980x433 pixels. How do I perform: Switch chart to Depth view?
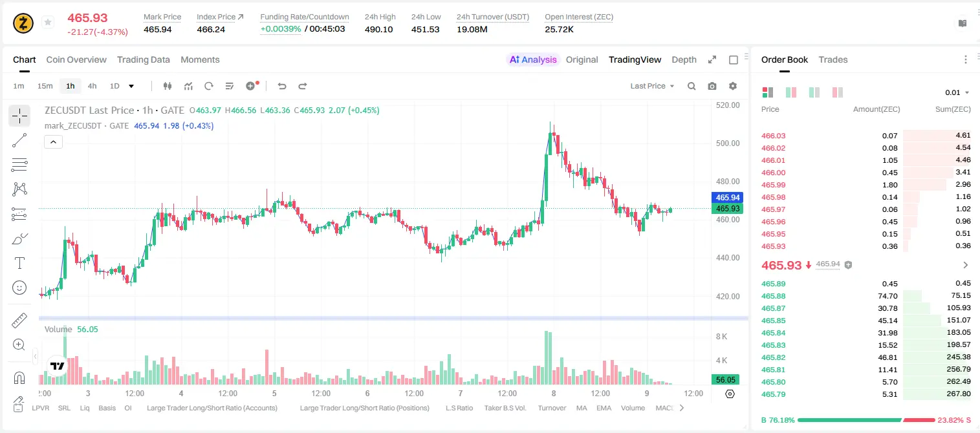pos(684,59)
